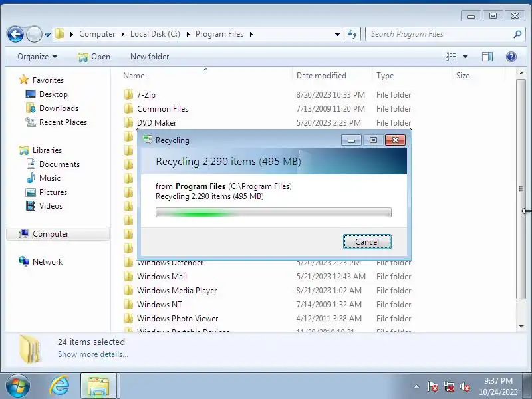Select Network in the navigation pane
The width and height of the screenshot is (532, 399).
[x=47, y=262]
